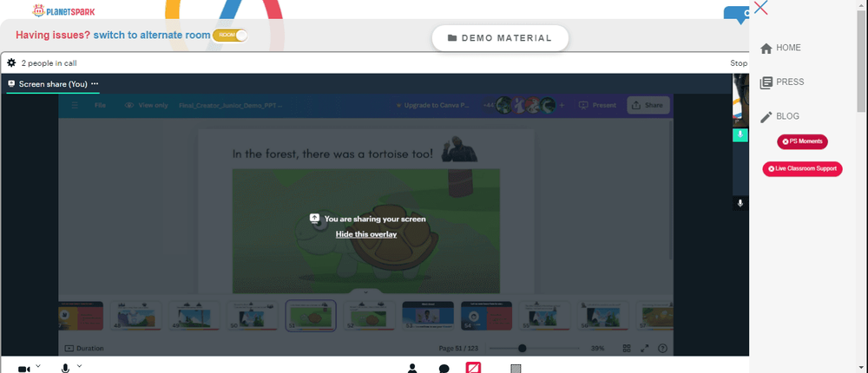Screen dimensions: 868x373
Task: Select slide thumbnail 48
Action: [136, 316]
